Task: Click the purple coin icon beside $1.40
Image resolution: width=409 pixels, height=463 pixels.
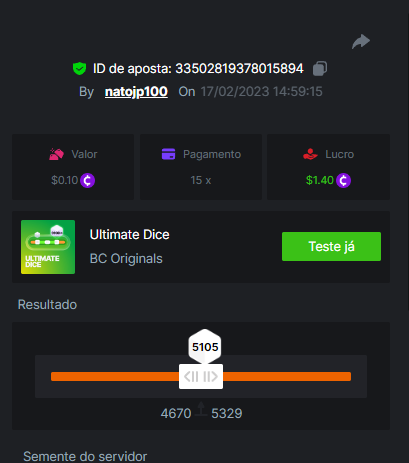Action: [x=343, y=181]
